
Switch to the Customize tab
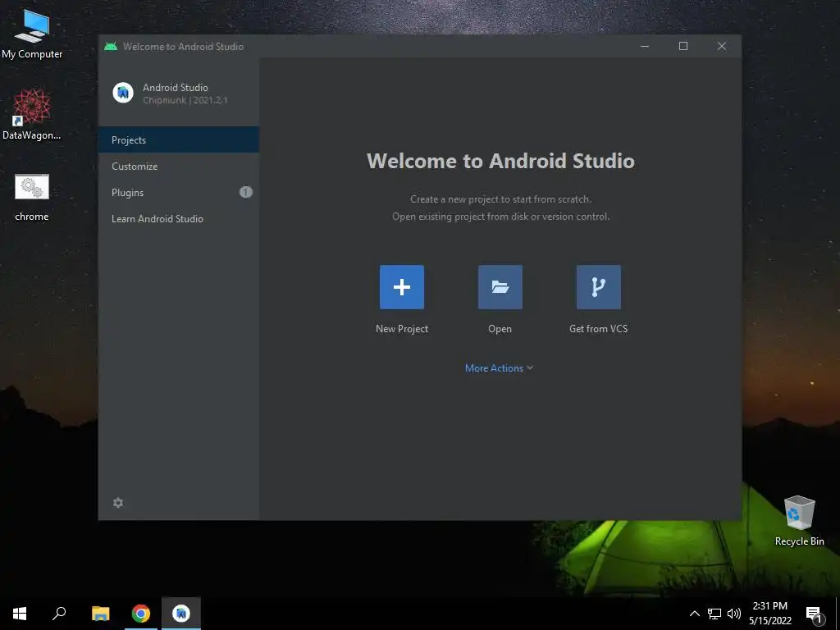(x=178, y=166)
